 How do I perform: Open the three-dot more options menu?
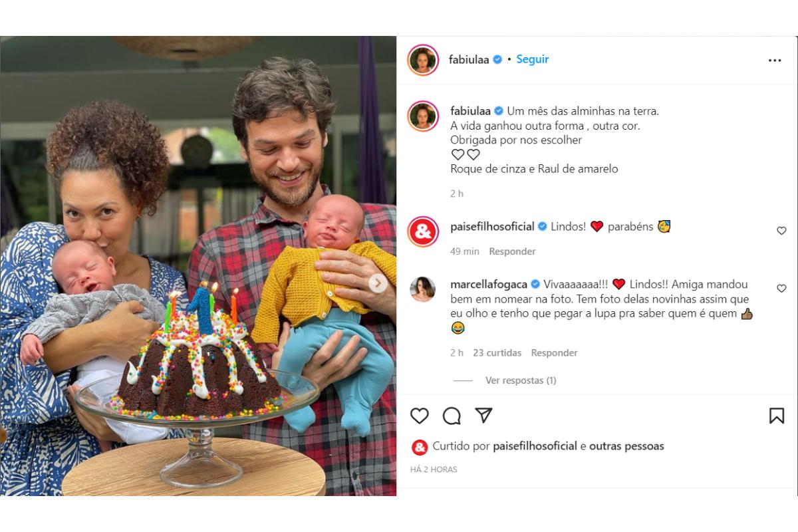coord(775,60)
